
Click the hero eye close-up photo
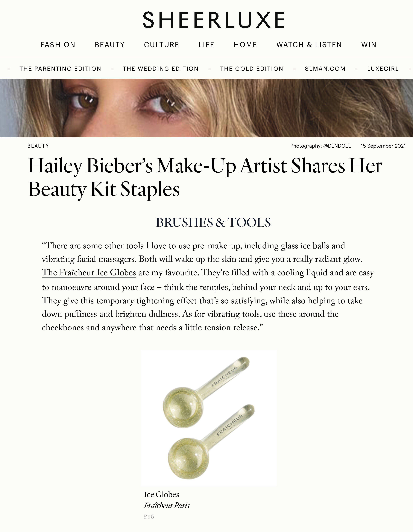[x=207, y=108]
